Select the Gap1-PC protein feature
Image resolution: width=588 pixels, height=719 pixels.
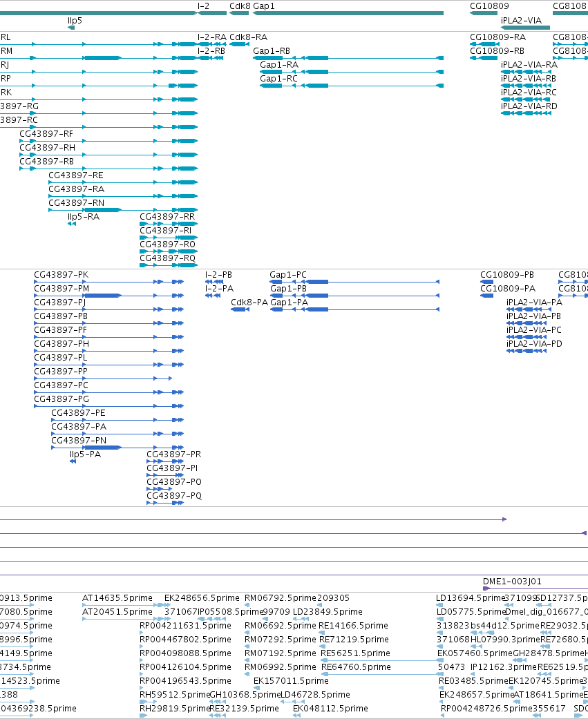pyautogui.click(x=354, y=282)
